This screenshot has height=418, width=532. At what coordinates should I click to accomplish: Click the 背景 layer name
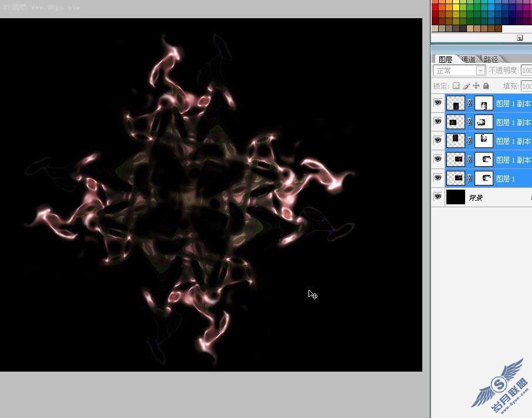tap(476, 198)
